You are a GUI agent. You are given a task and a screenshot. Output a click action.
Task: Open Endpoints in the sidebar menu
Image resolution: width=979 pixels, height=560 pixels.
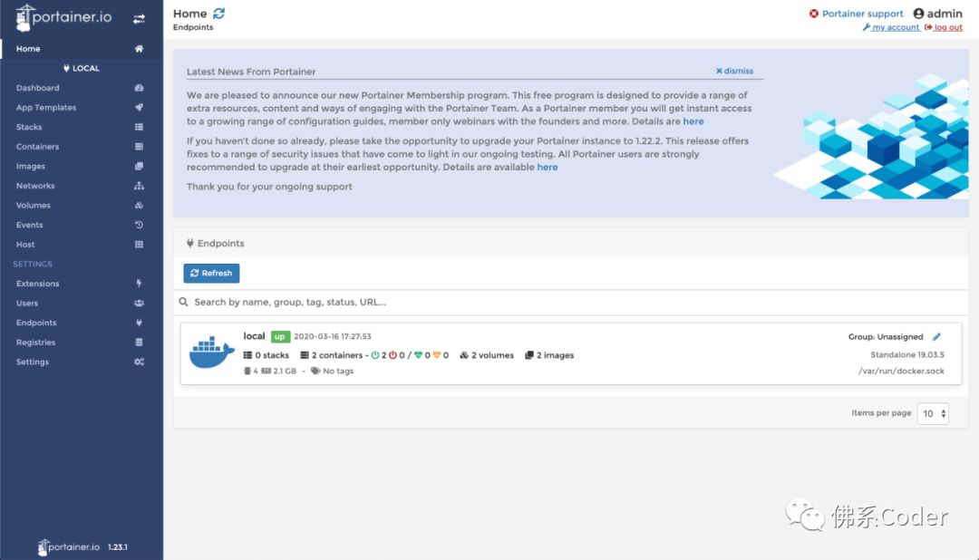pos(36,323)
